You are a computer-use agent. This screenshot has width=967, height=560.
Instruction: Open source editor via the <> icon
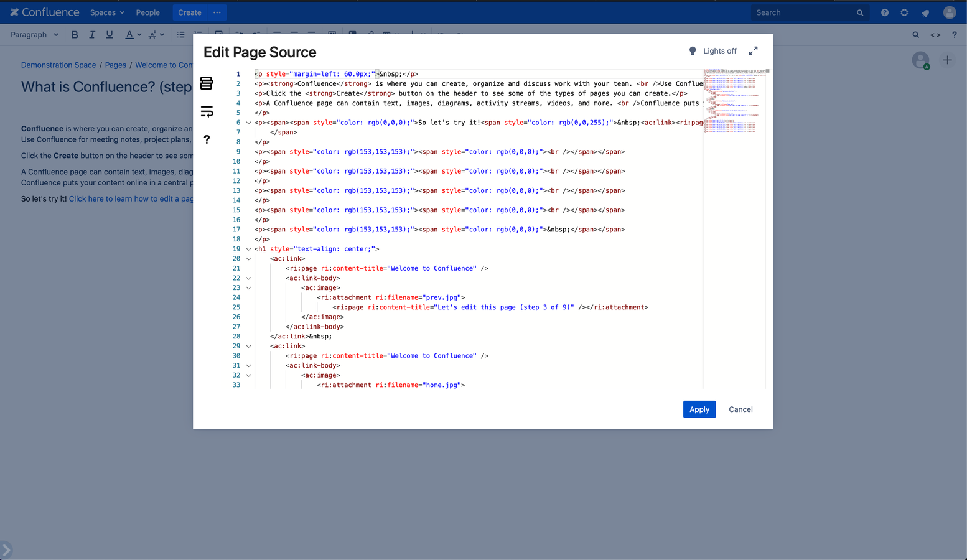(x=935, y=35)
